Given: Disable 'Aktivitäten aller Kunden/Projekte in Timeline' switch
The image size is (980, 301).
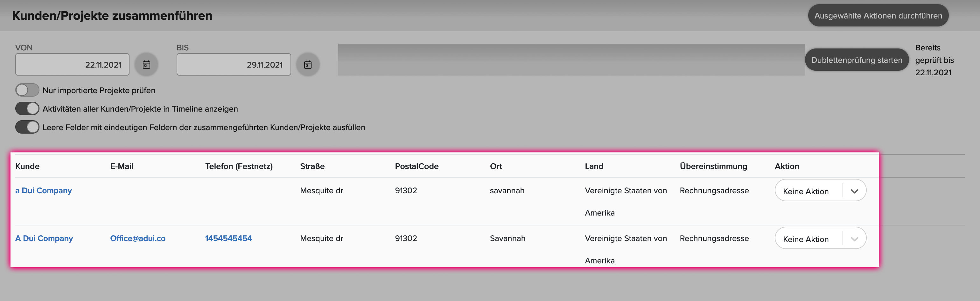Looking at the screenshot, I should tap(27, 109).
